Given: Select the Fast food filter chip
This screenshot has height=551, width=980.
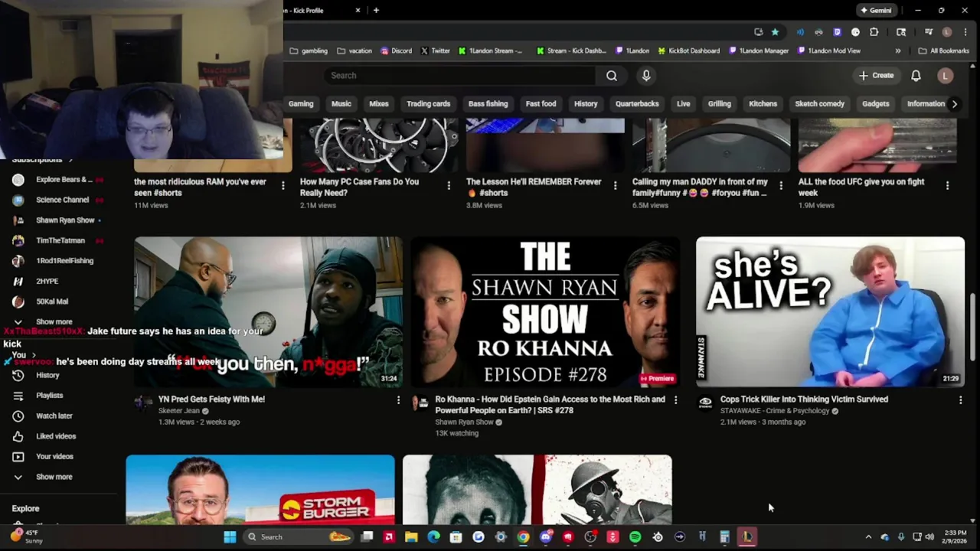Looking at the screenshot, I should 541,104.
